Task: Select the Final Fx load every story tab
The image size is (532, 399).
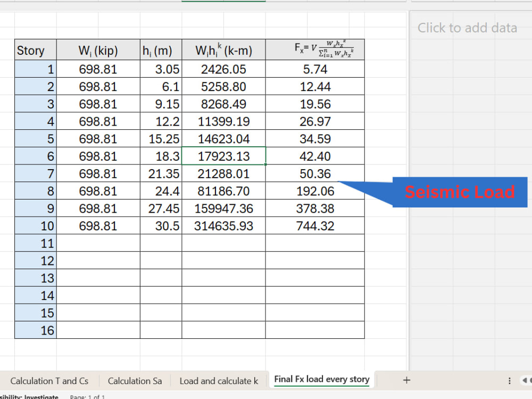Action: tap(322, 379)
